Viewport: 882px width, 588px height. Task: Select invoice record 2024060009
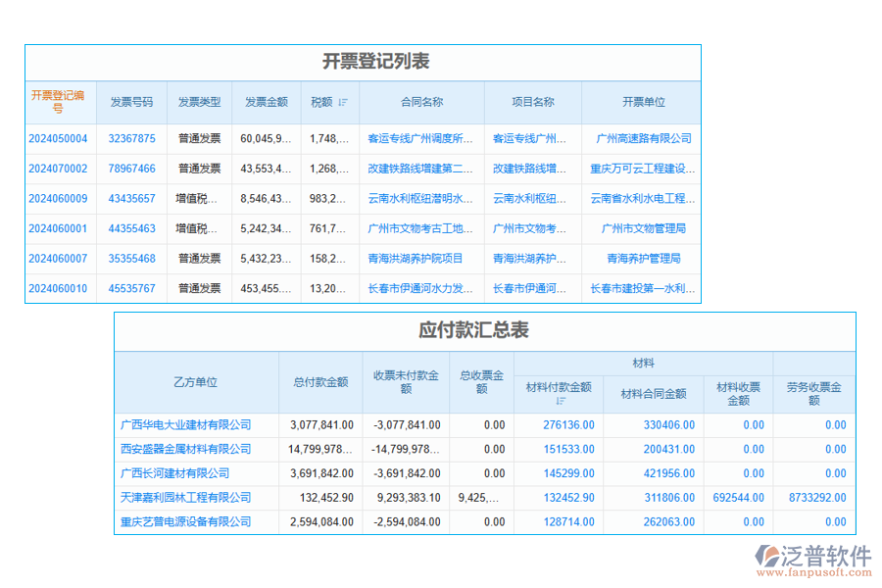[x=59, y=198]
